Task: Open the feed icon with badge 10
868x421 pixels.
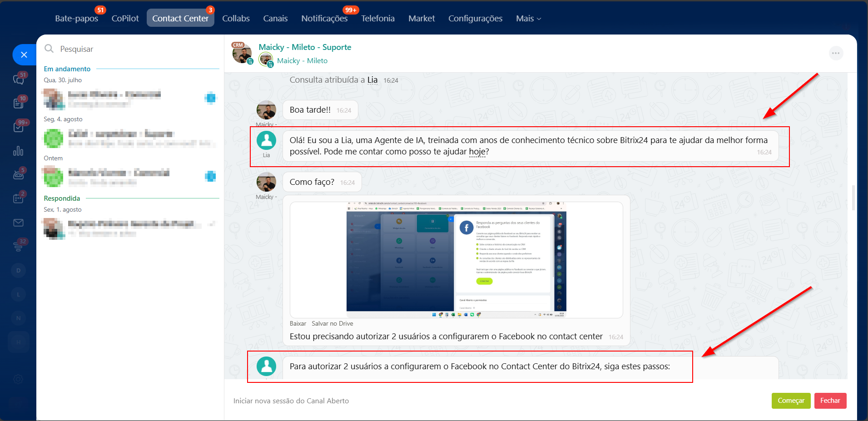Action: point(19,104)
